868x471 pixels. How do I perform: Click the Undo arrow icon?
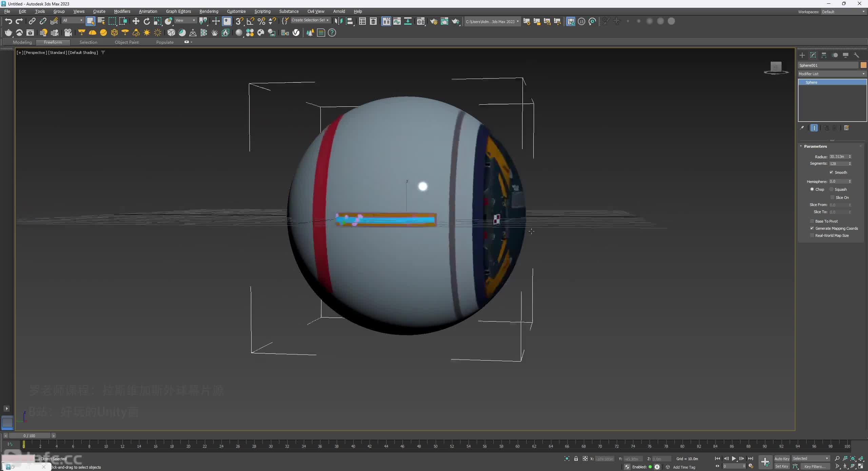[x=8, y=21]
